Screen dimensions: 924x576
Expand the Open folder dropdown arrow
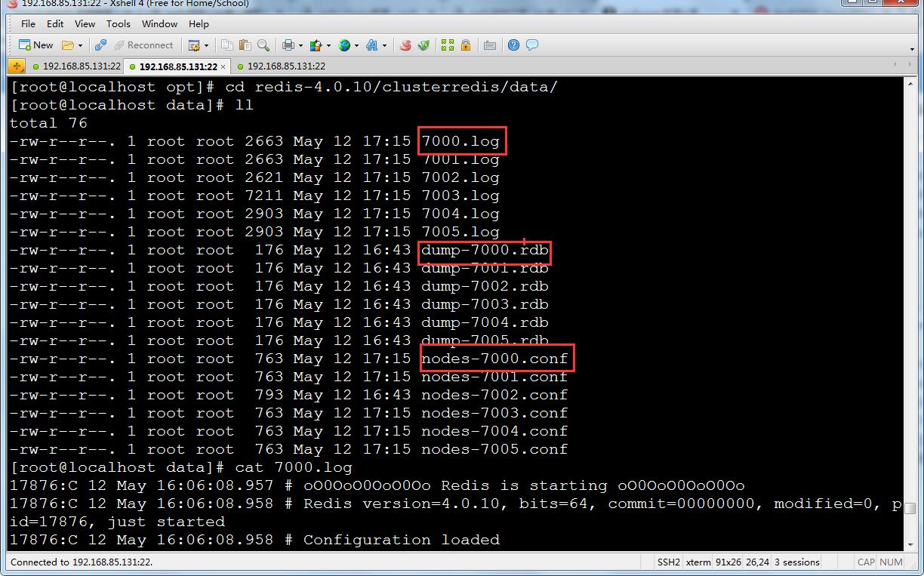80,45
